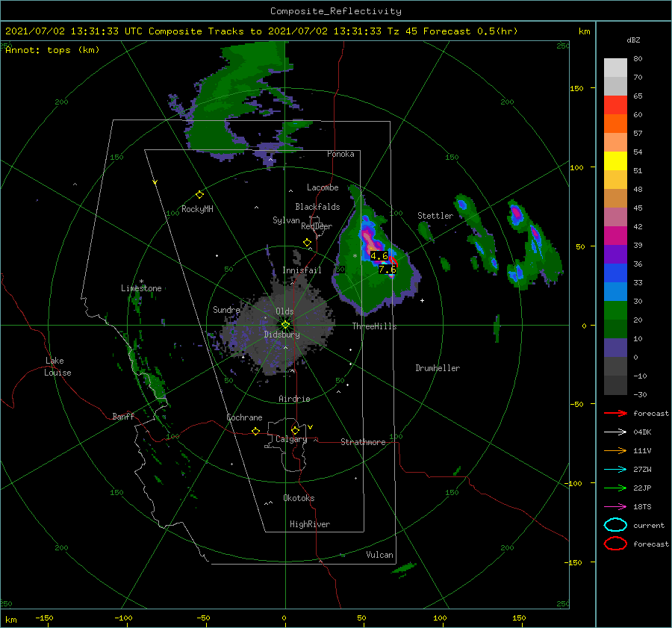Click the red swatch in dBZ legend
This screenshot has width=672, height=628.
coord(615,105)
